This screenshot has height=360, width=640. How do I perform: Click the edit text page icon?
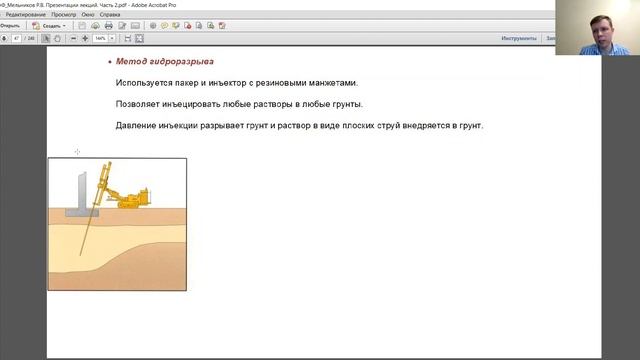[x=122, y=26]
